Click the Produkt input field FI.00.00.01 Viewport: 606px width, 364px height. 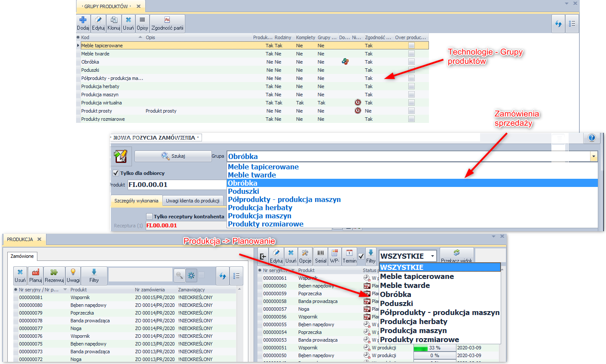[176, 185]
